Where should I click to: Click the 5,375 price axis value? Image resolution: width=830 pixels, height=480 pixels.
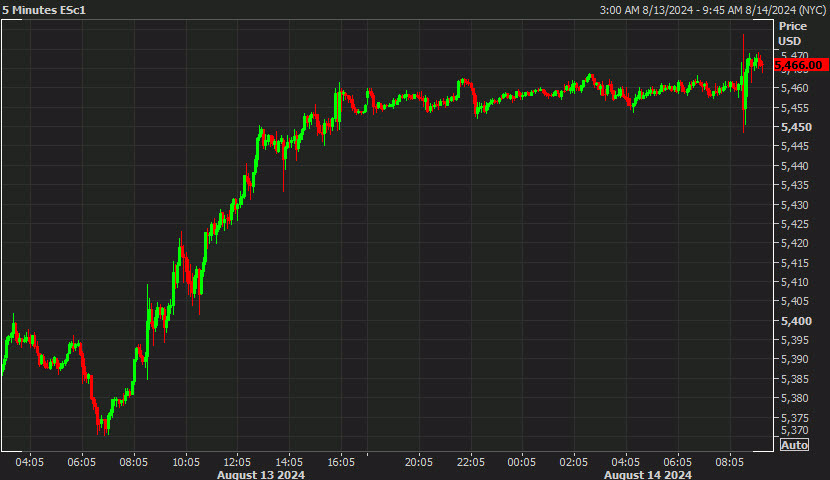(795, 418)
